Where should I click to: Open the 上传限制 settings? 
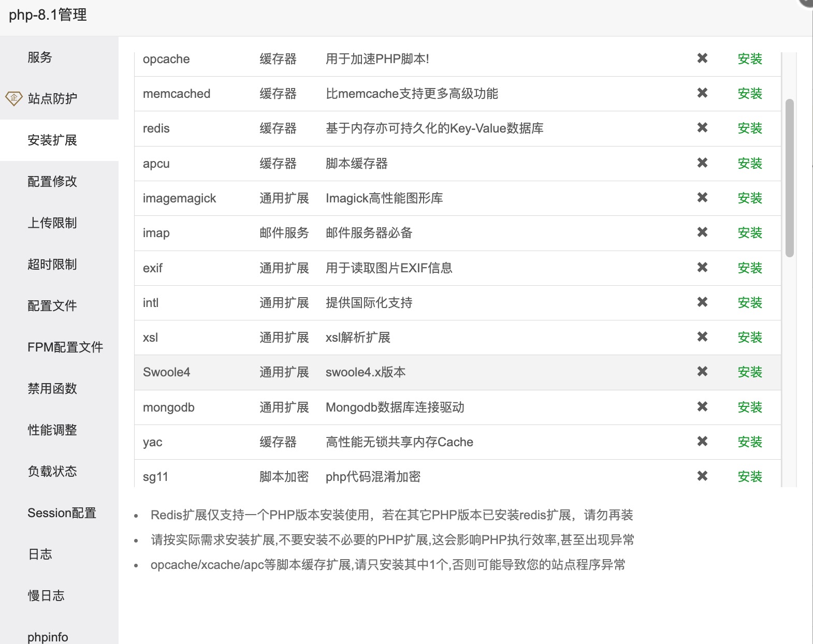(59, 223)
